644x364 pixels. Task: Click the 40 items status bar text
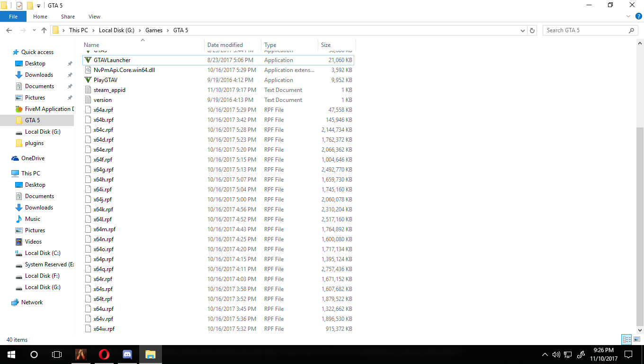(17, 340)
